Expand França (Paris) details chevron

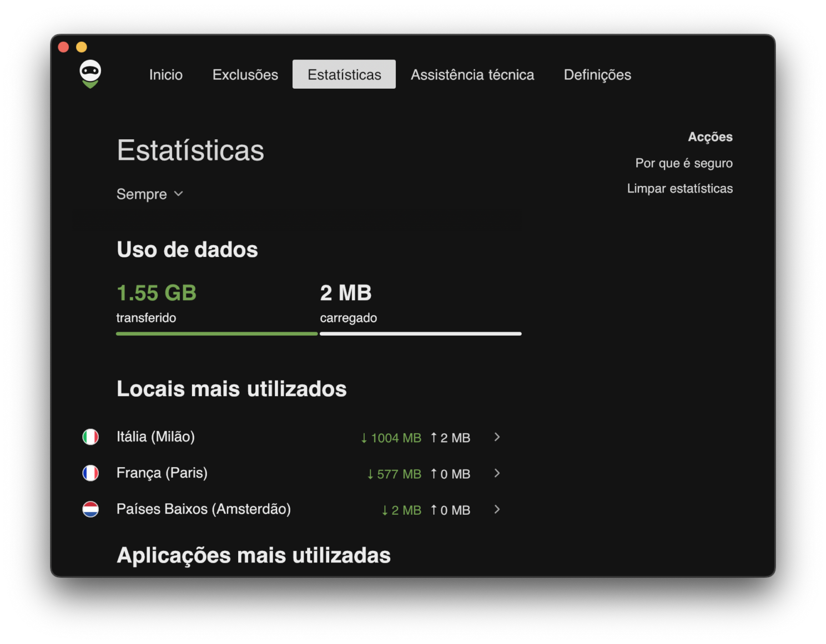[497, 473]
